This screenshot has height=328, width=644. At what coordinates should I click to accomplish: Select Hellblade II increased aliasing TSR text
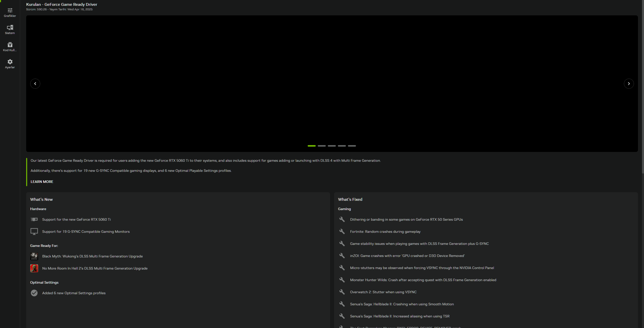click(400, 316)
